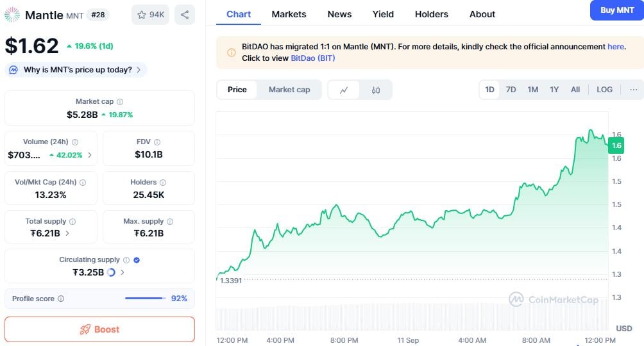The image size is (644, 346).
Task: Open Vol/Mkt Cap info icon
Action: (83, 182)
